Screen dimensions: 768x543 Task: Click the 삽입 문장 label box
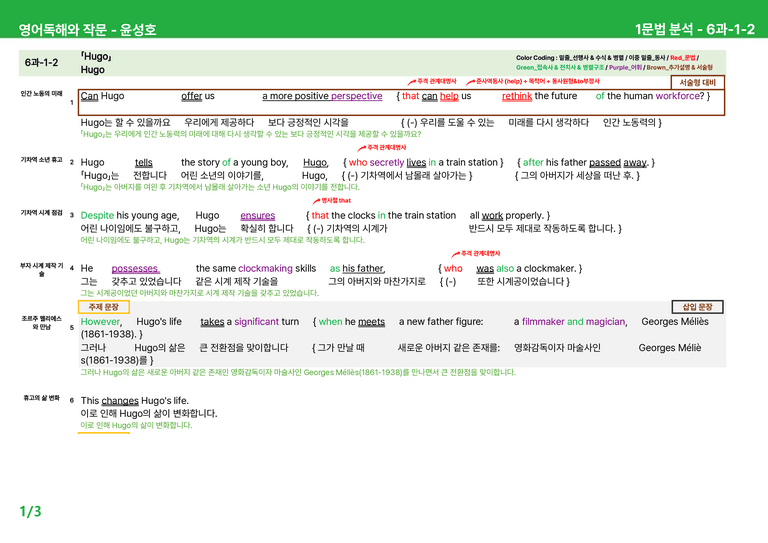pos(697,307)
